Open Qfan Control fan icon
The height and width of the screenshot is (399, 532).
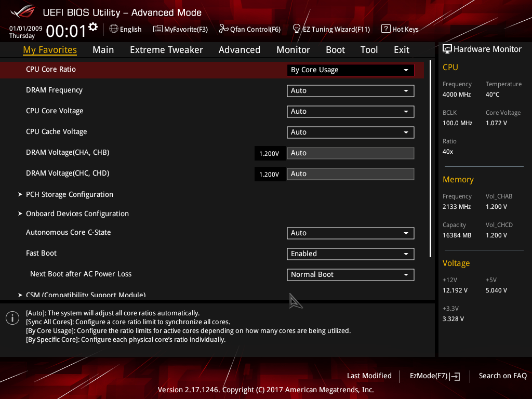point(223,29)
